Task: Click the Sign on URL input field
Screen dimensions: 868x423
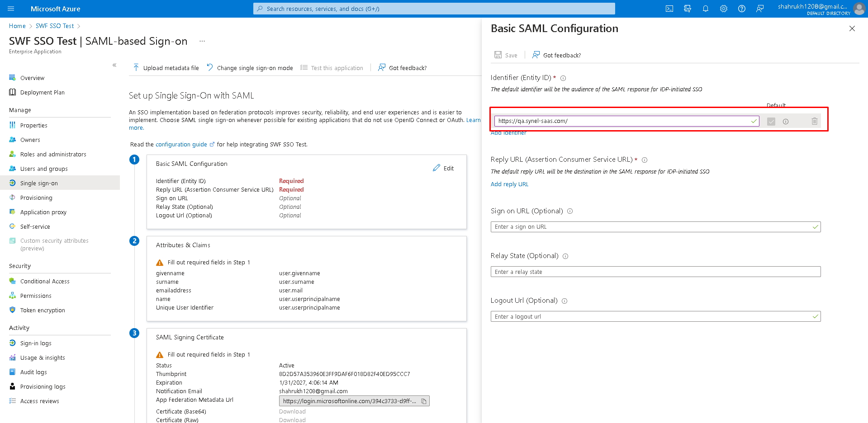Action: click(x=655, y=227)
